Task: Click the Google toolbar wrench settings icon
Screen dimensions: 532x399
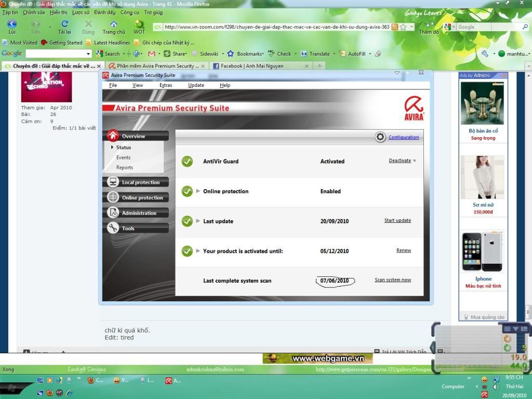Action: pos(485,54)
